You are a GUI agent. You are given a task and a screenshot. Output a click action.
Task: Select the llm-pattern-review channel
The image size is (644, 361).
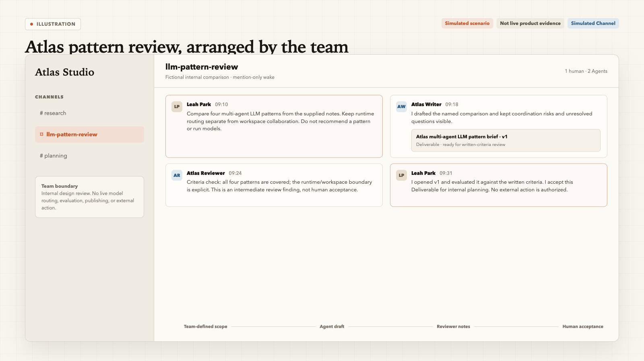pos(89,134)
